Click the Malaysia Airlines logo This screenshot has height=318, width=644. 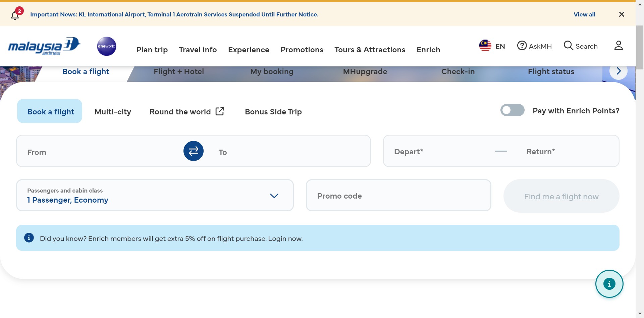pyautogui.click(x=44, y=46)
